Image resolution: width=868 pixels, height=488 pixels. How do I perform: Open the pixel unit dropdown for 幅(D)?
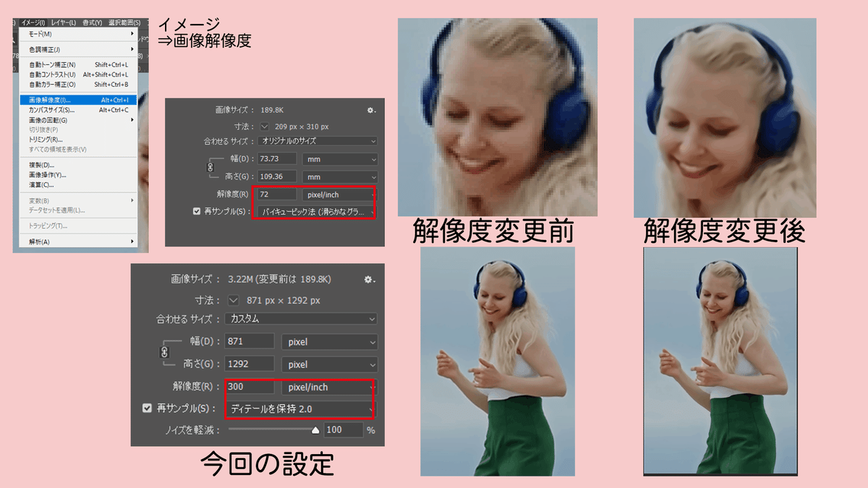(330, 341)
